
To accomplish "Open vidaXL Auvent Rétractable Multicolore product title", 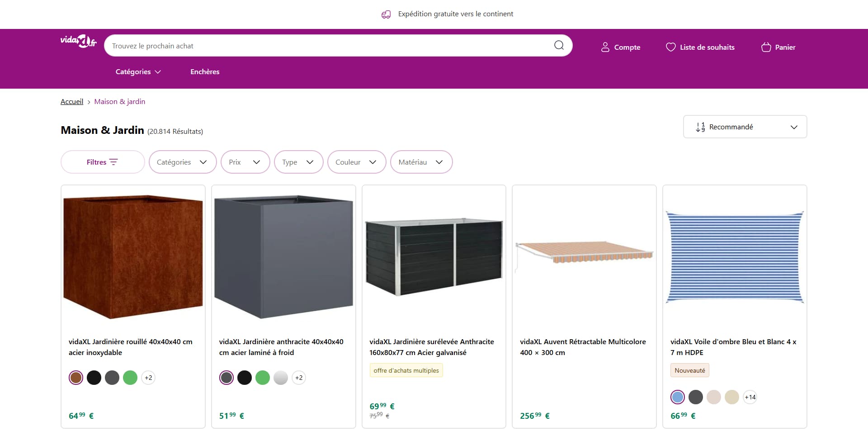I will click(x=583, y=347).
